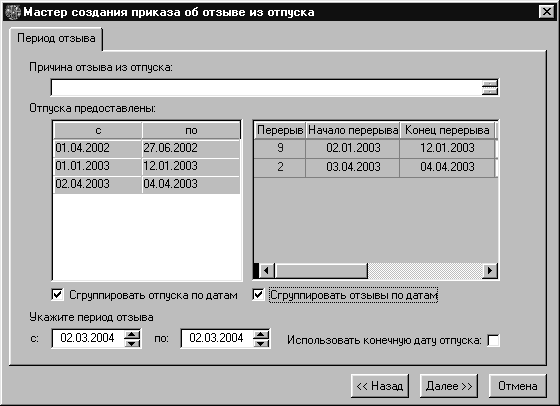Select vacation row starting 02.04.2003
Viewport: 560px width, 406px height.
pos(146,184)
